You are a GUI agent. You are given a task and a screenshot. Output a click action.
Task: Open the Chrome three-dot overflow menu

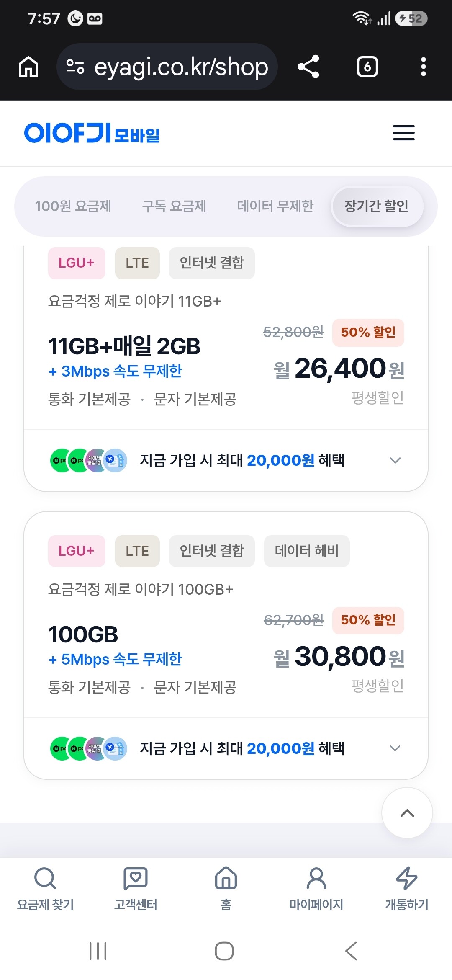(x=423, y=67)
